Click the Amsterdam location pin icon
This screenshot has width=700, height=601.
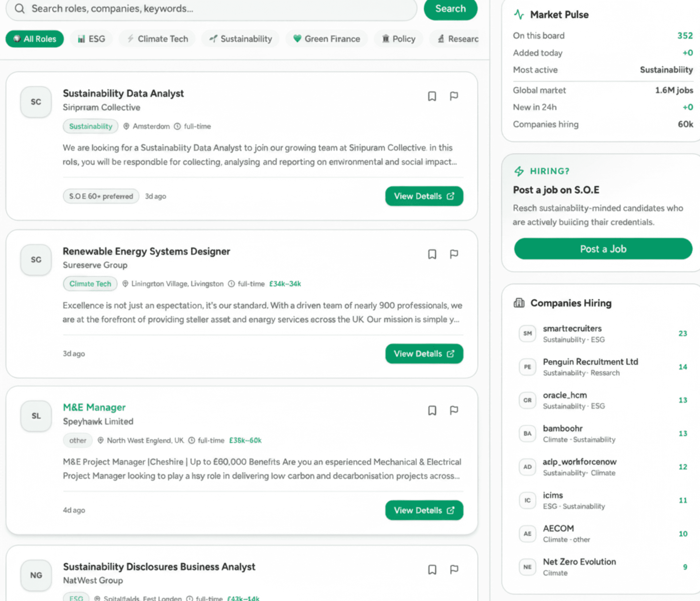point(126,126)
